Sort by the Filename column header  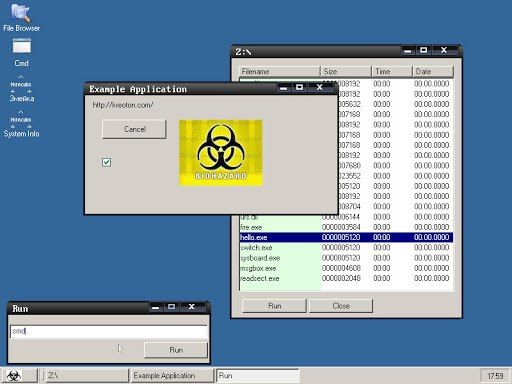pyautogui.click(x=280, y=71)
